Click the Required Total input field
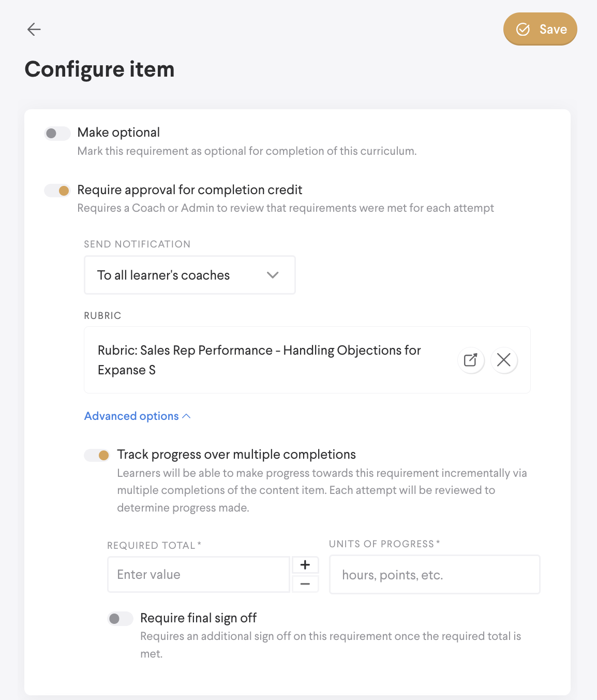597x700 pixels. click(198, 575)
